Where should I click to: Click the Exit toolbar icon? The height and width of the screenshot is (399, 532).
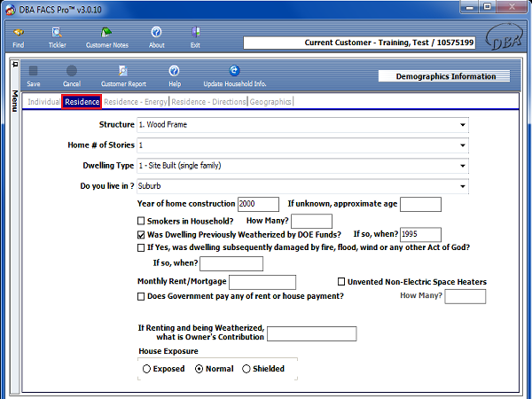click(x=195, y=32)
